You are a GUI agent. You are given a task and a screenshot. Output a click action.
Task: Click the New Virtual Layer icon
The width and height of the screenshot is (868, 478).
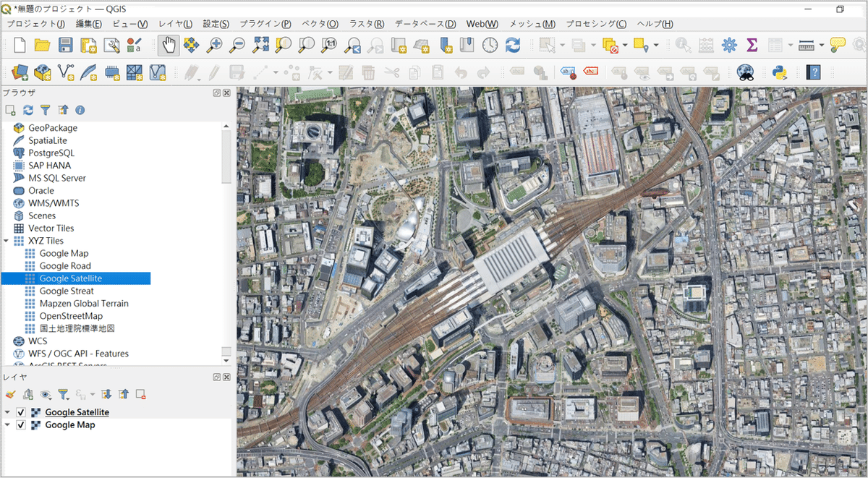click(158, 72)
